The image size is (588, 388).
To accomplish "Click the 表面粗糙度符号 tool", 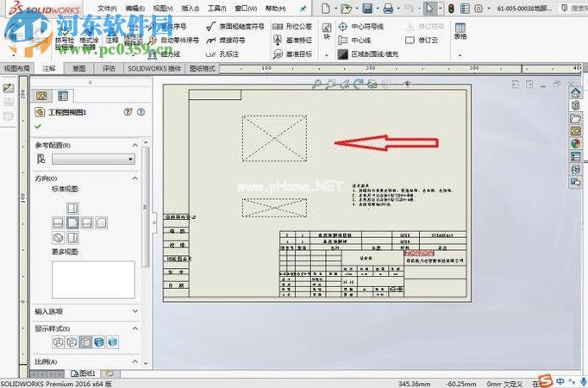I will (235, 26).
